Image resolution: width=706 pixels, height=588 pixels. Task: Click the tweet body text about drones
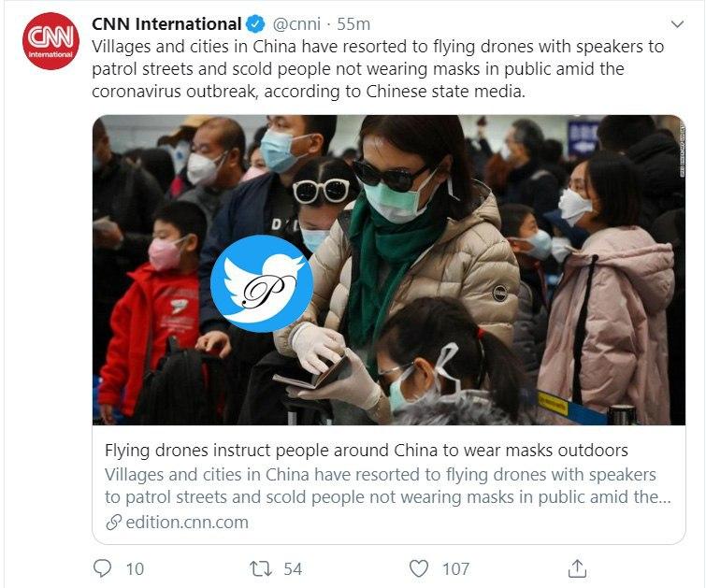378,69
